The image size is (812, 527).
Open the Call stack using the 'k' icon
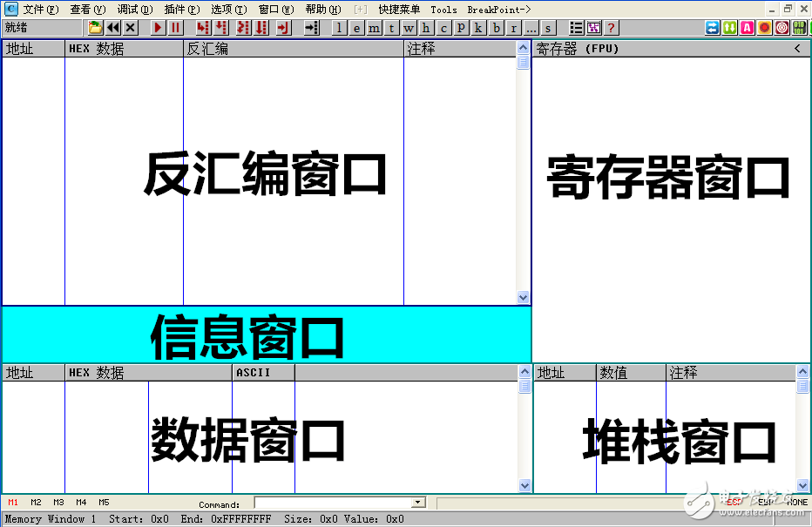(478, 27)
